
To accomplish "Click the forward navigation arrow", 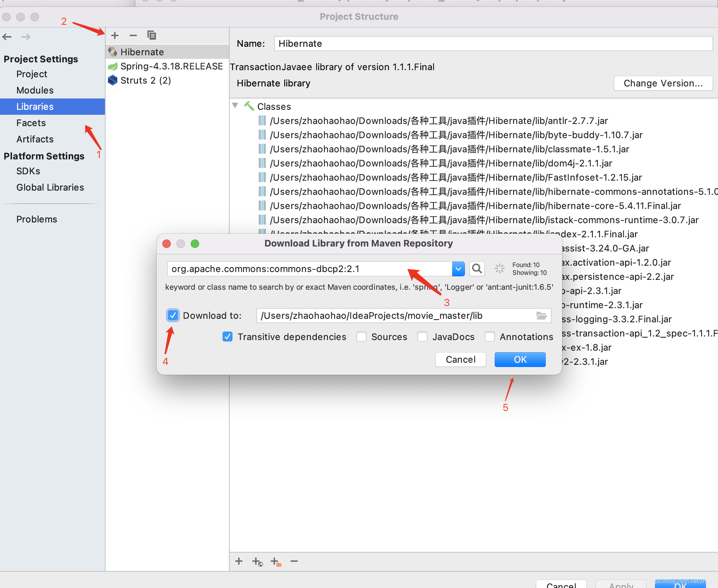I will [26, 36].
